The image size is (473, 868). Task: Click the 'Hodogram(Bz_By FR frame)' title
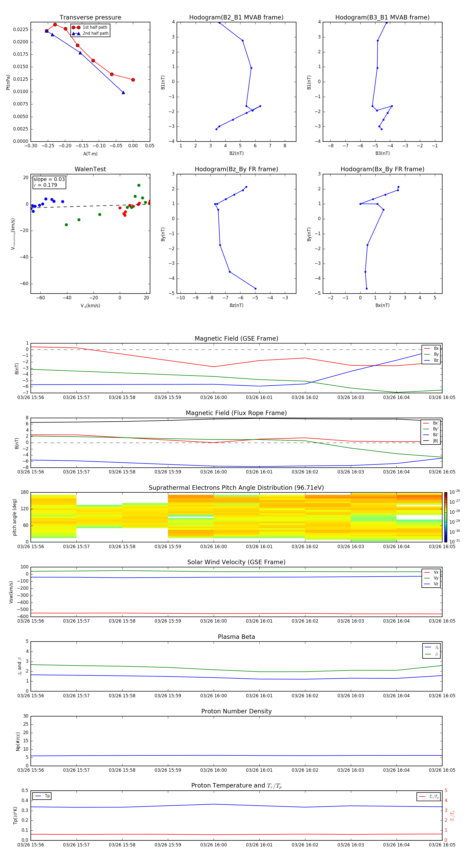click(x=236, y=169)
